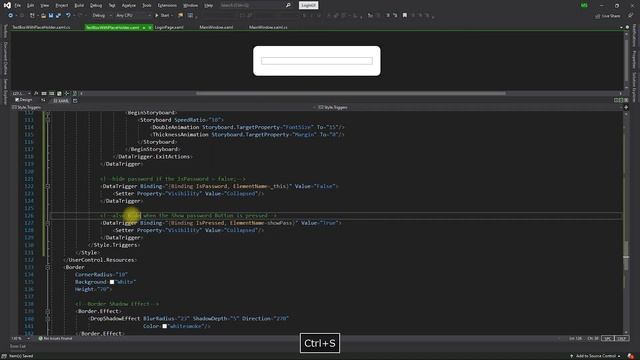Image resolution: width=640 pixels, height=360 pixels.
Task: Open the editor zoom percentage dropdown
Action: [21, 338]
